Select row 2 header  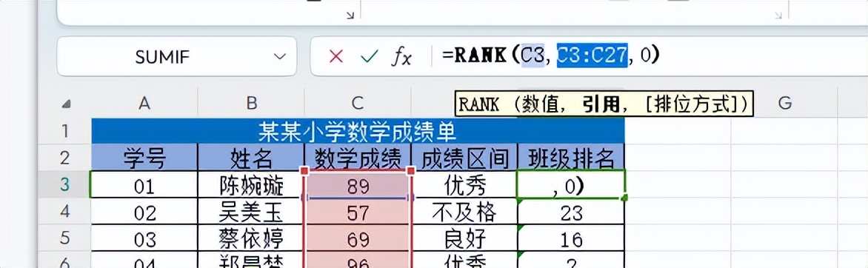pos(65,158)
